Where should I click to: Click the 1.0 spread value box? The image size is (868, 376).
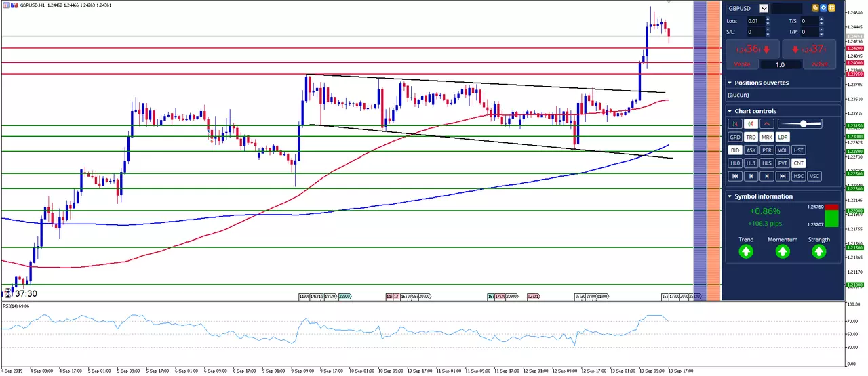click(x=780, y=64)
